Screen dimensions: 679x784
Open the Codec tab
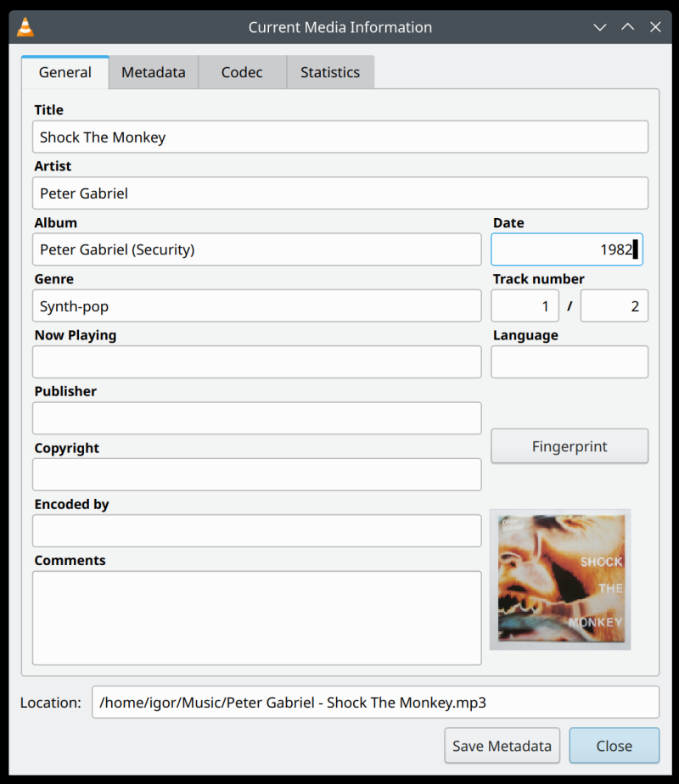(243, 72)
